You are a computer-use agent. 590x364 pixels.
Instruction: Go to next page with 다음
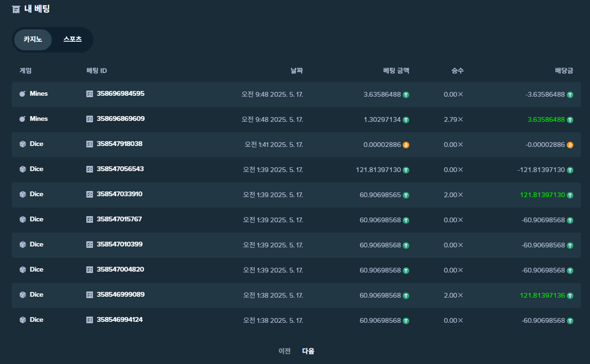pyautogui.click(x=308, y=351)
